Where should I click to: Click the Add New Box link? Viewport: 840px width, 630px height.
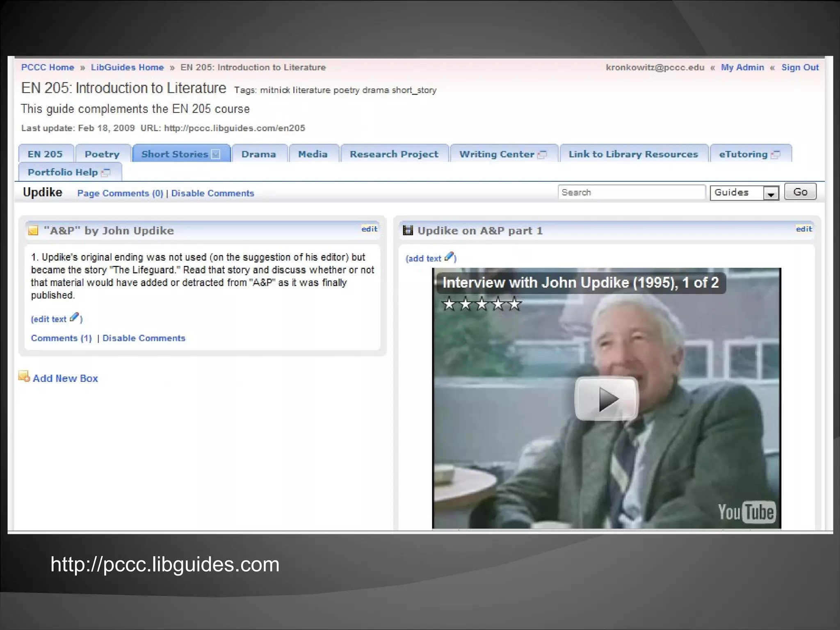pyautogui.click(x=66, y=378)
